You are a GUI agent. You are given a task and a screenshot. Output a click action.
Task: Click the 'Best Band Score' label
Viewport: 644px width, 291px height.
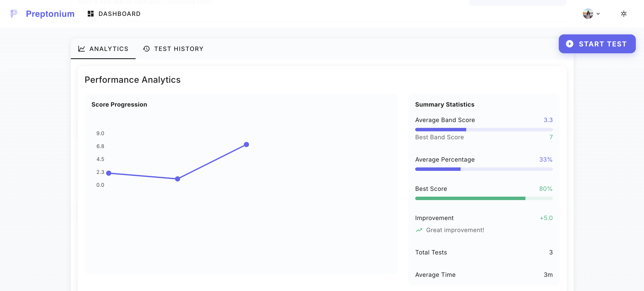coord(440,137)
